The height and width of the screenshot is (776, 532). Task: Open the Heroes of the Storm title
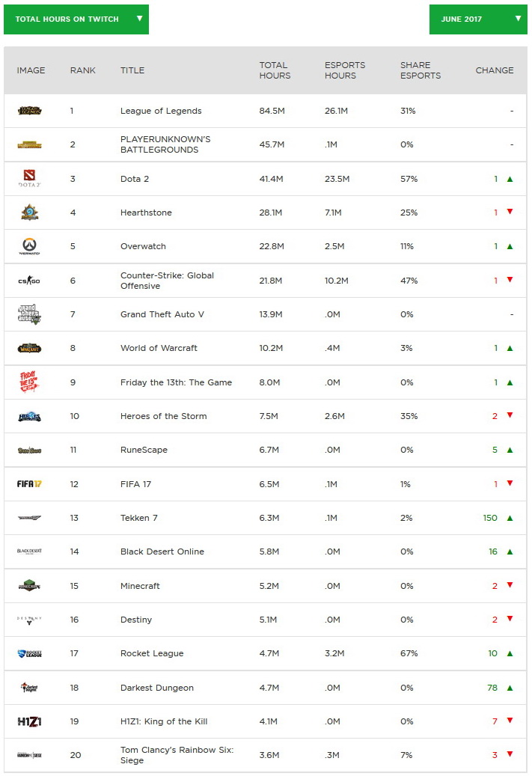tap(163, 416)
